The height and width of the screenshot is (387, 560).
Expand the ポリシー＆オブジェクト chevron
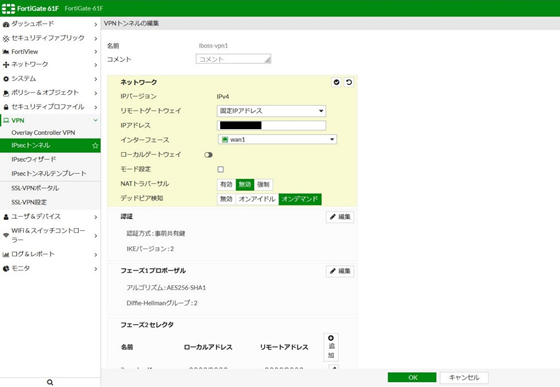[95, 93]
